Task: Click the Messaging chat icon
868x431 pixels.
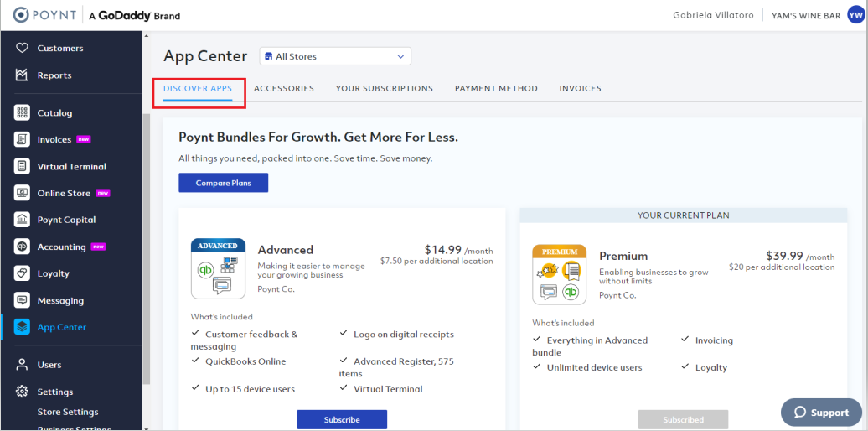Action: (22, 300)
